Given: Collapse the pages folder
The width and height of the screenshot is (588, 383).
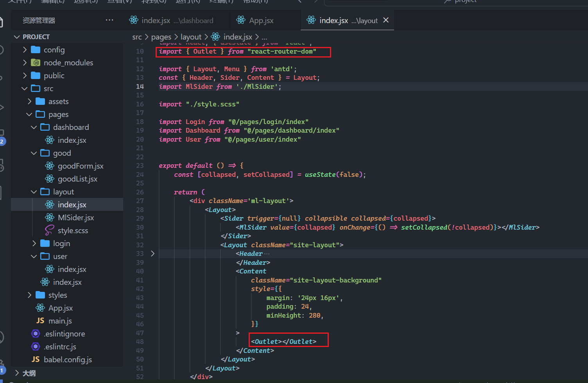Looking at the screenshot, I should pos(29,114).
